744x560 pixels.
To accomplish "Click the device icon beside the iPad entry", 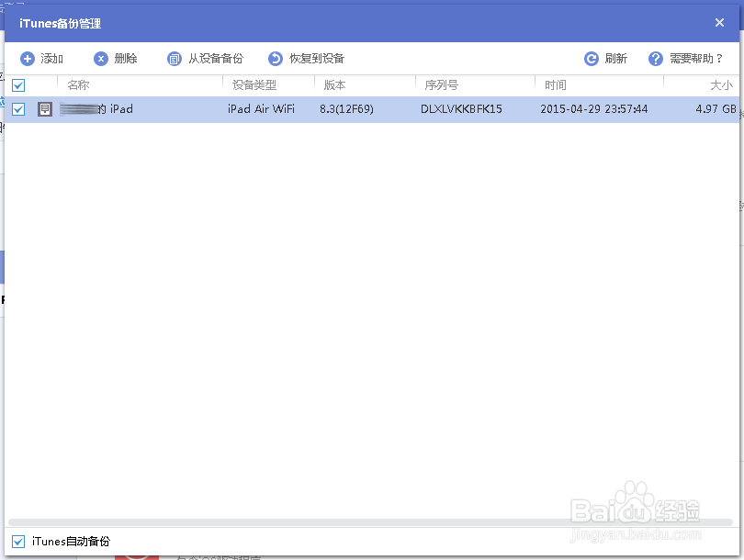I will pos(47,108).
